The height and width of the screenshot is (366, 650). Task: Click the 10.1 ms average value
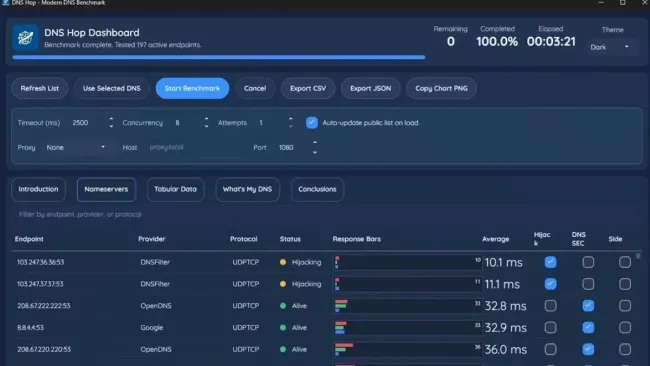point(504,262)
